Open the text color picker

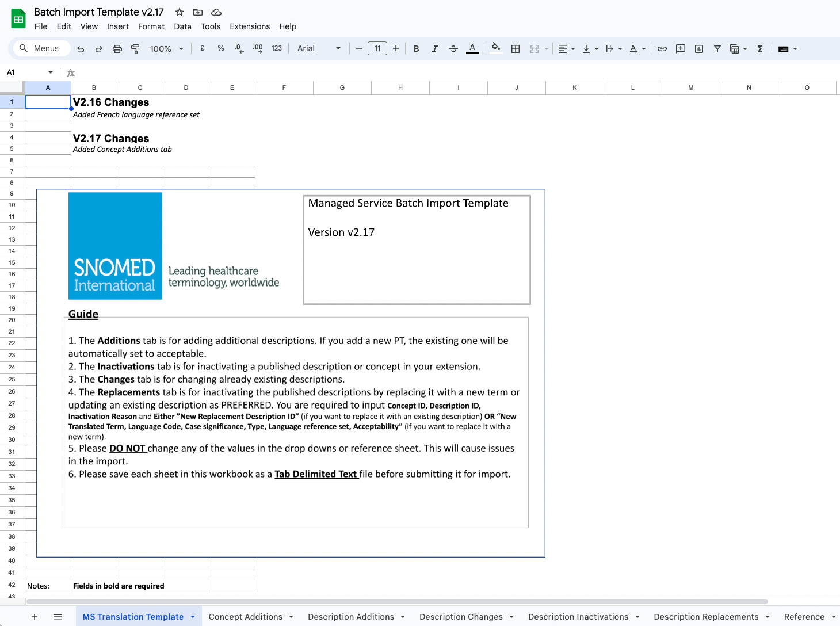tap(472, 49)
